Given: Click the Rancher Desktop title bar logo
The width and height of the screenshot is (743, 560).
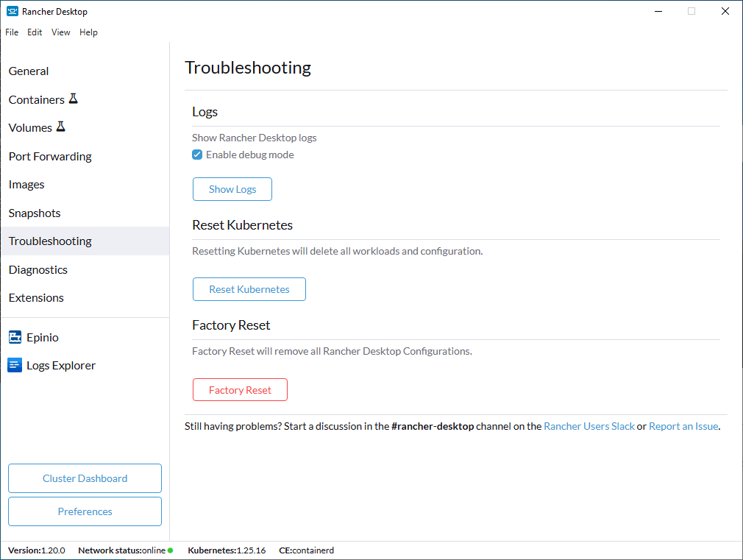Looking at the screenshot, I should point(13,11).
